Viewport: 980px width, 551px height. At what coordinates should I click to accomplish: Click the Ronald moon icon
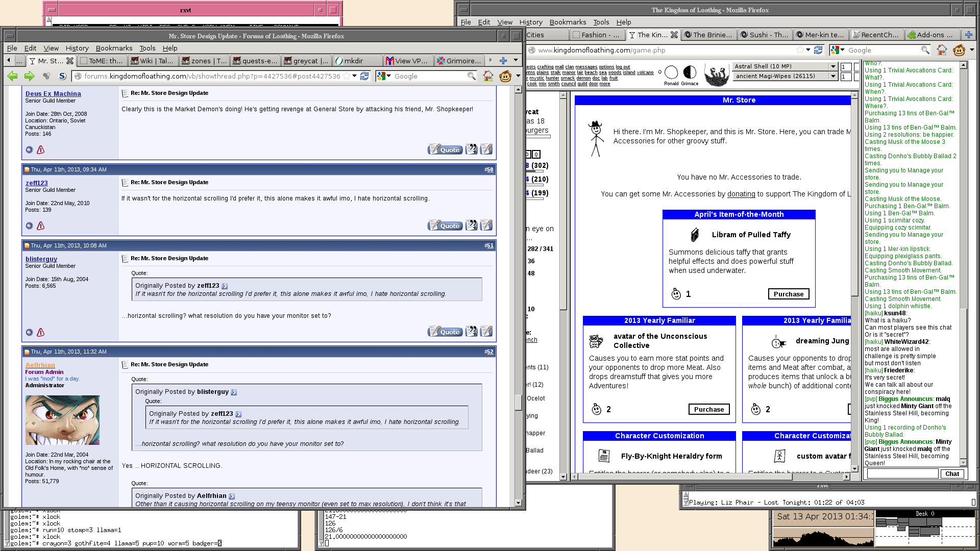click(x=671, y=72)
